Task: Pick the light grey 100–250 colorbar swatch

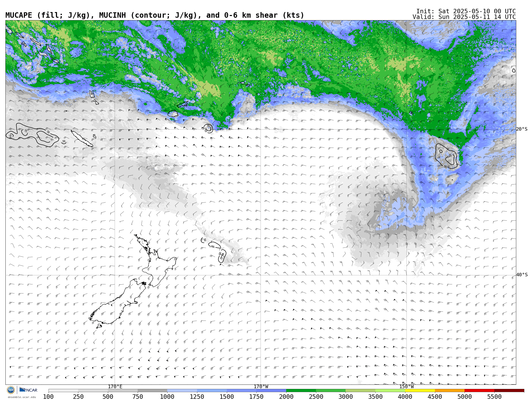Action: click(x=63, y=391)
